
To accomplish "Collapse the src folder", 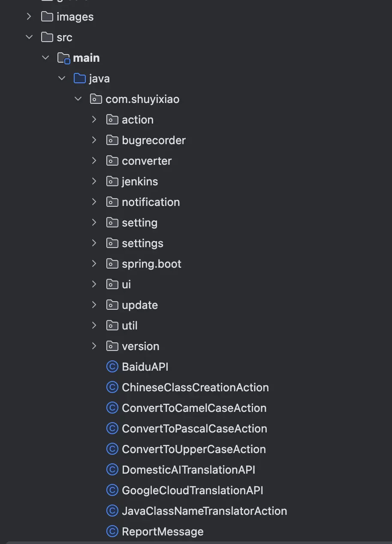I will point(29,37).
